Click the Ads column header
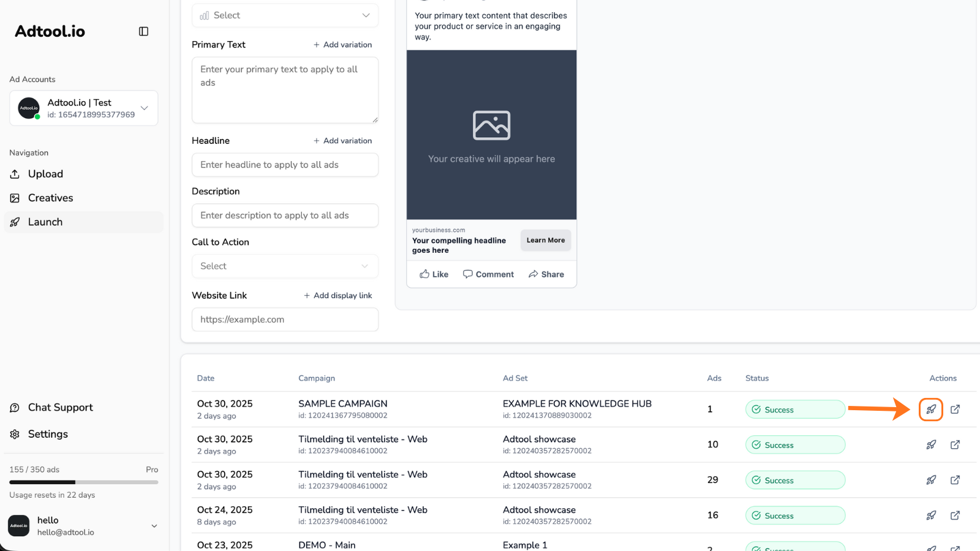The height and width of the screenshot is (551, 980). pos(714,378)
